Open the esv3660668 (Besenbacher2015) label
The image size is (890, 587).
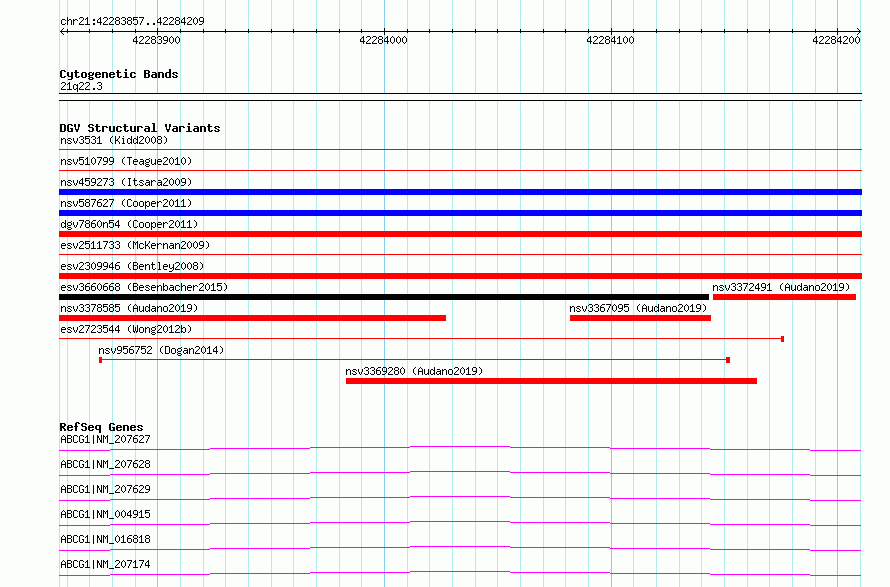coord(144,287)
